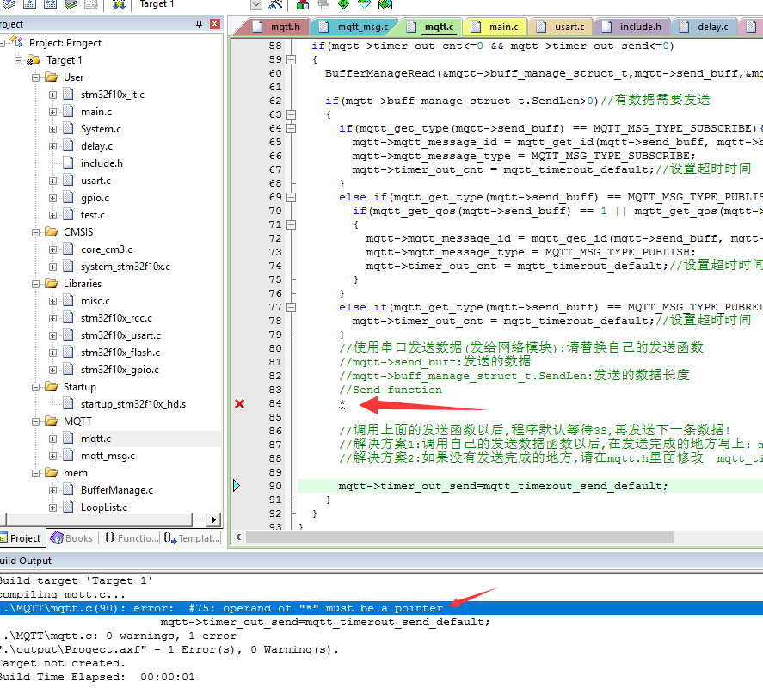The height and width of the screenshot is (700, 763).
Task: Open the Functions panel tab
Action: pos(132,538)
